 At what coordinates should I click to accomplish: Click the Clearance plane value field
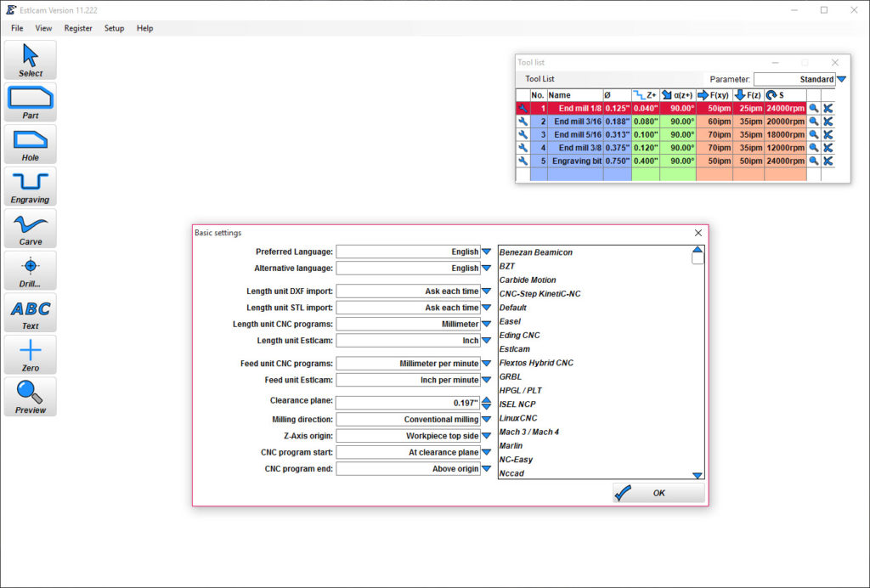408,404
